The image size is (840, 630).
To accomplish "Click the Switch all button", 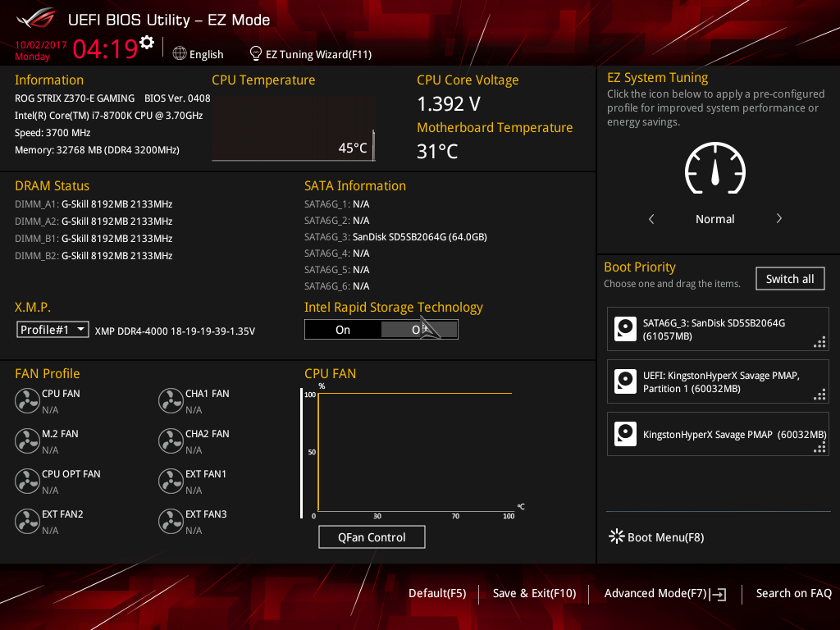I will coord(790,279).
